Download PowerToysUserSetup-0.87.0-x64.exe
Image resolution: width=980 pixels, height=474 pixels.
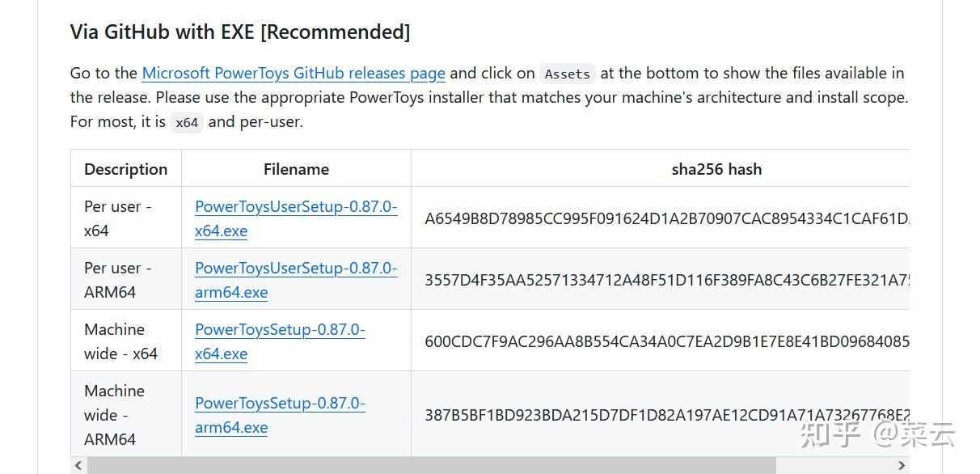coord(296,218)
